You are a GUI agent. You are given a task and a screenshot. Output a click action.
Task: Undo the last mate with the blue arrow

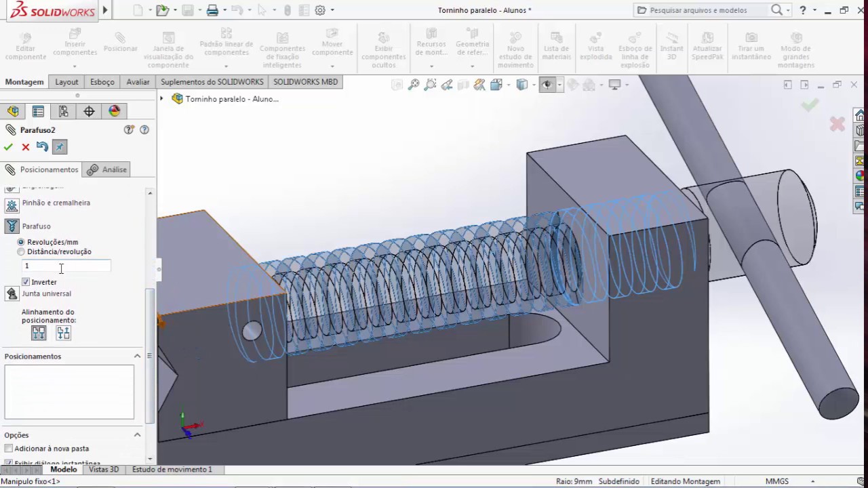click(42, 146)
